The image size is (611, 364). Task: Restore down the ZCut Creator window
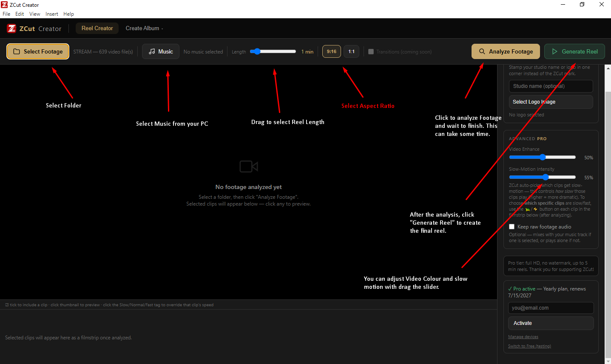click(x=582, y=5)
